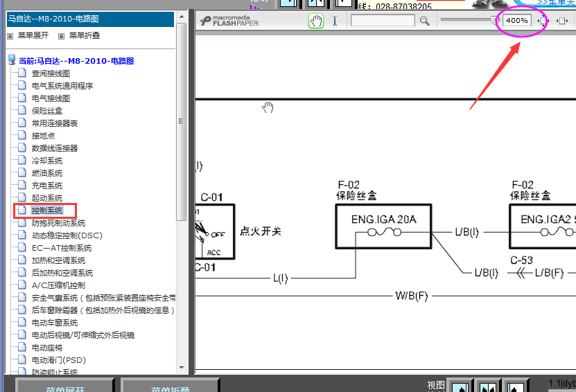Viewport: 576px width, 392px height.
Task: Open 后车窗除霜器 entry in the tree
Action: coord(103,310)
